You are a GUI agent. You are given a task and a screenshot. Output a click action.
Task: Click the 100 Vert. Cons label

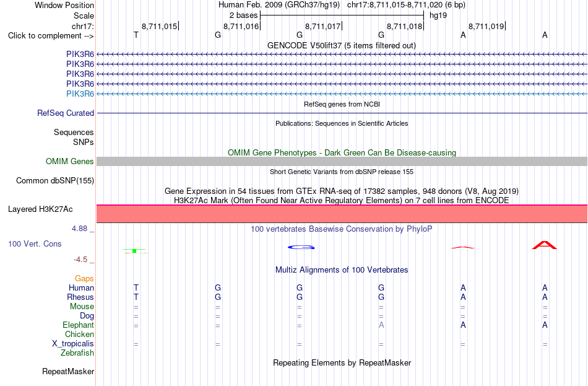coord(35,244)
